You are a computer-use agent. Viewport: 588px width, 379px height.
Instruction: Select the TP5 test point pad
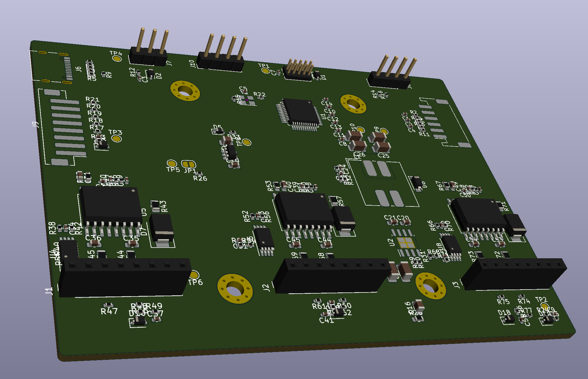tap(172, 163)
